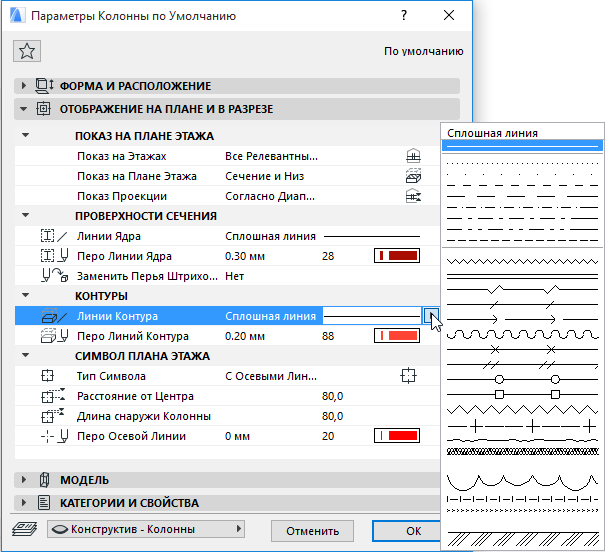This screenshot has width=605, height=552.
Task: Select the small chevrons line type
Action: 522,510
